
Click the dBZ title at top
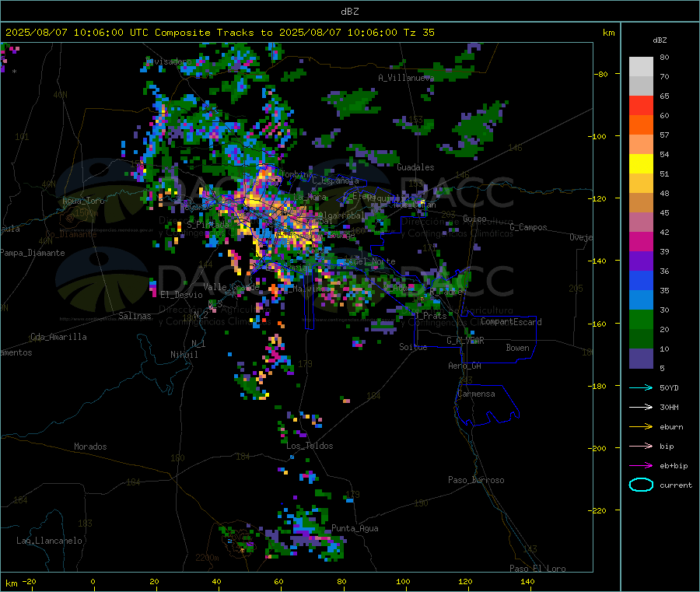(349, 12)
